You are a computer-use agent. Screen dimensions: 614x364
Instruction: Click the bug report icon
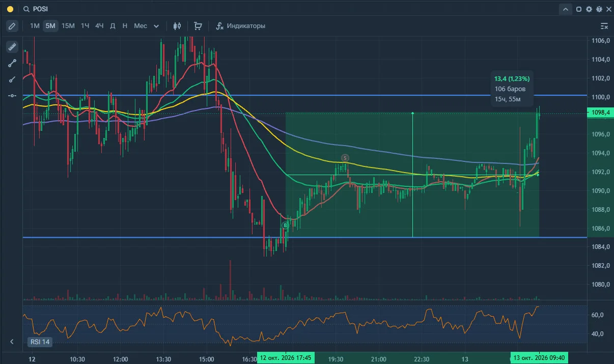[x=598, y=9]
